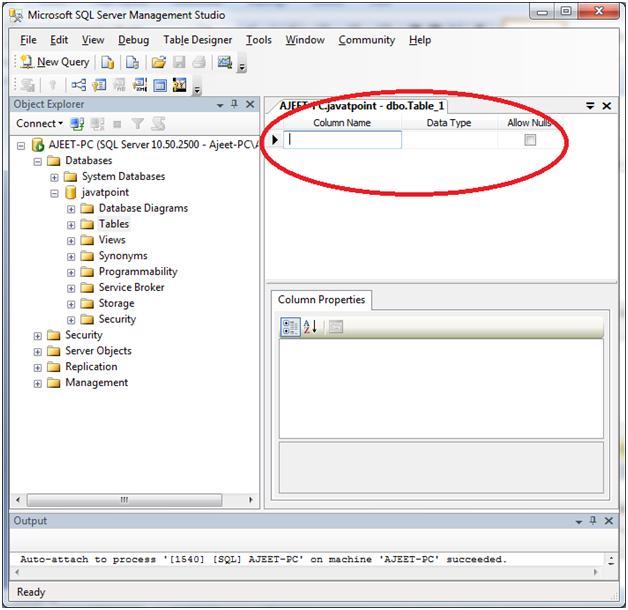Click the New Query toolbar button
The width and height of the screenshot is (628, 610).
pos(55,62)
